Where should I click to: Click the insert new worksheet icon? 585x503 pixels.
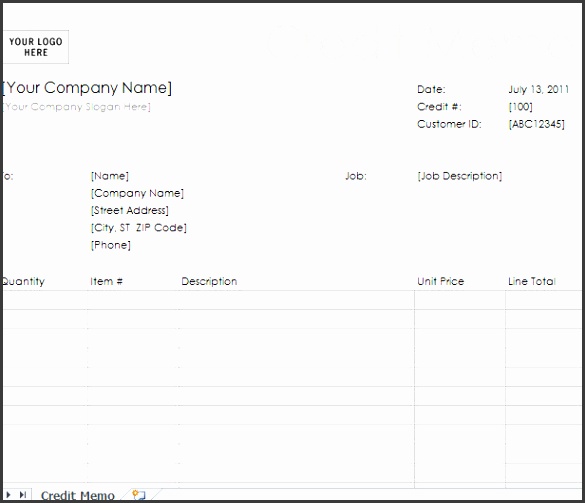[x=139, y=495]
